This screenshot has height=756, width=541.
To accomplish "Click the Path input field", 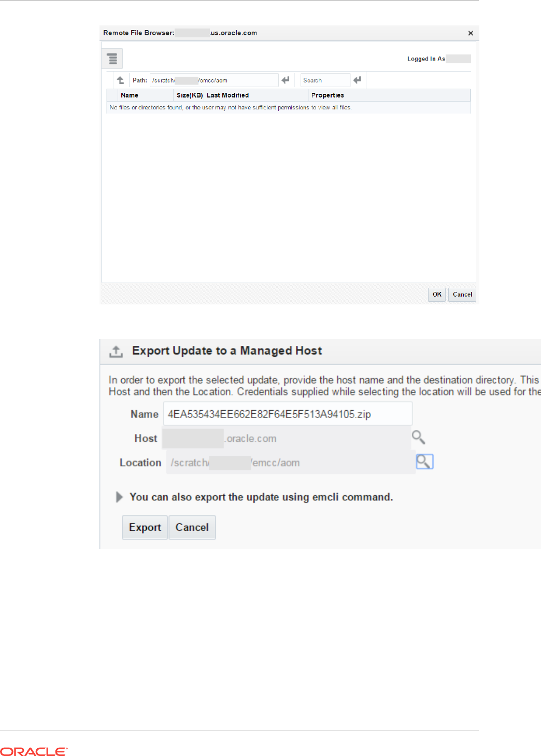I will 214,80.
